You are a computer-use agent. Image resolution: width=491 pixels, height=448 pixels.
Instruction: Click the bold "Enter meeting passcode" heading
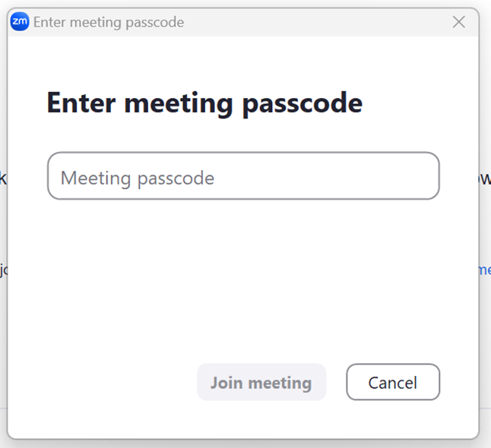204,103
